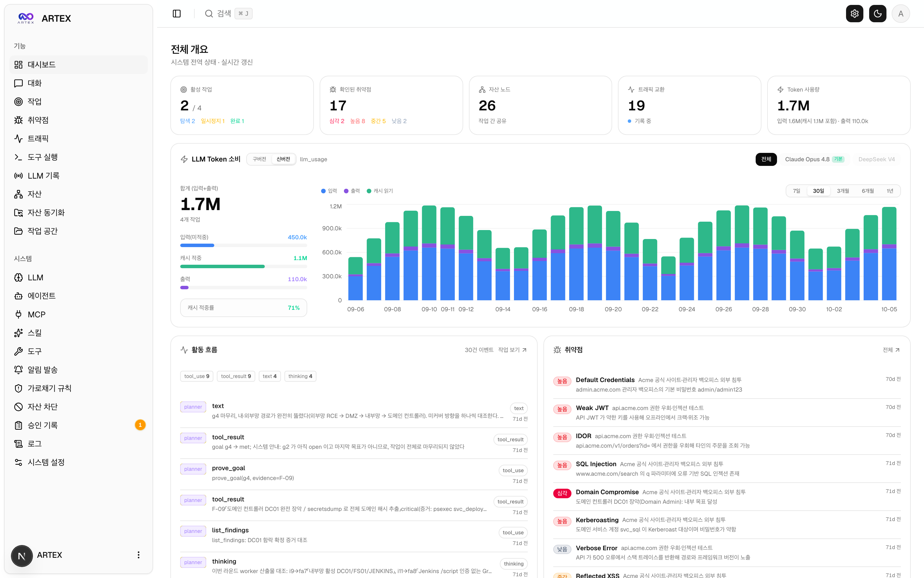Filter token usage by DeepSeek V4
The width and height of the screenshot is (924, 578).
[876, 159]
